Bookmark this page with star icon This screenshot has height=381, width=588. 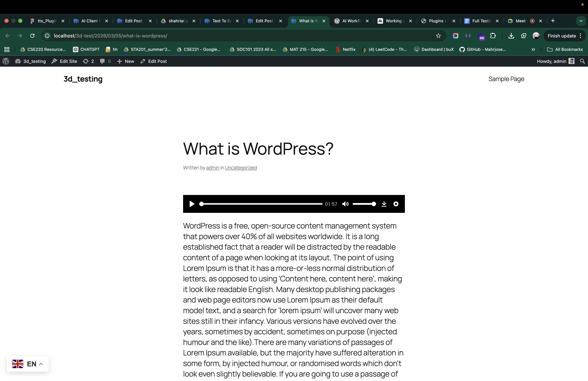click(x=438, y=36)
